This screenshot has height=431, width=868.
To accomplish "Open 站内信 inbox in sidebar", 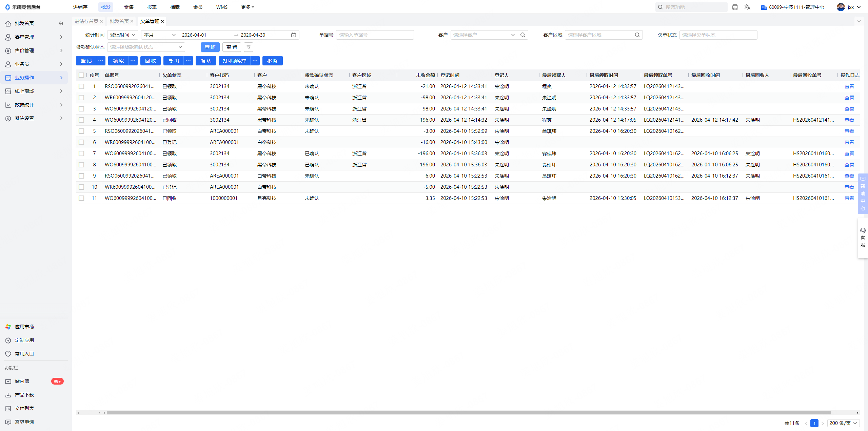I will point(22,381).
